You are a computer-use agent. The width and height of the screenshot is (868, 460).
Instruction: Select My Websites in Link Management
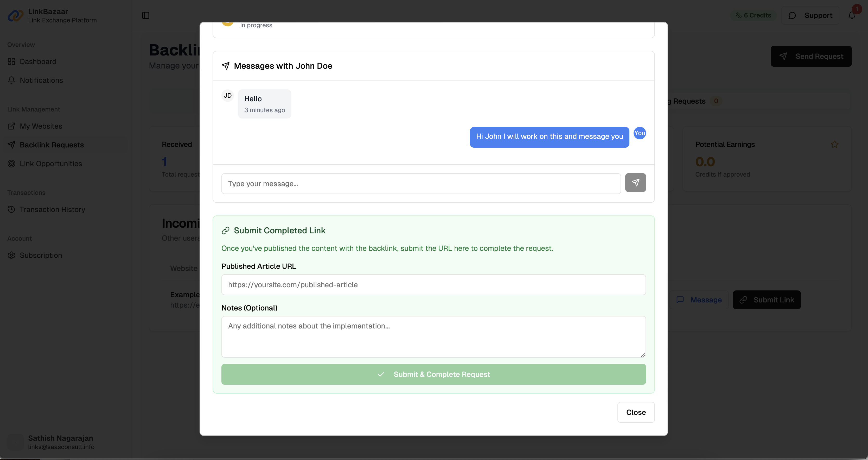[x=40, y=126]
